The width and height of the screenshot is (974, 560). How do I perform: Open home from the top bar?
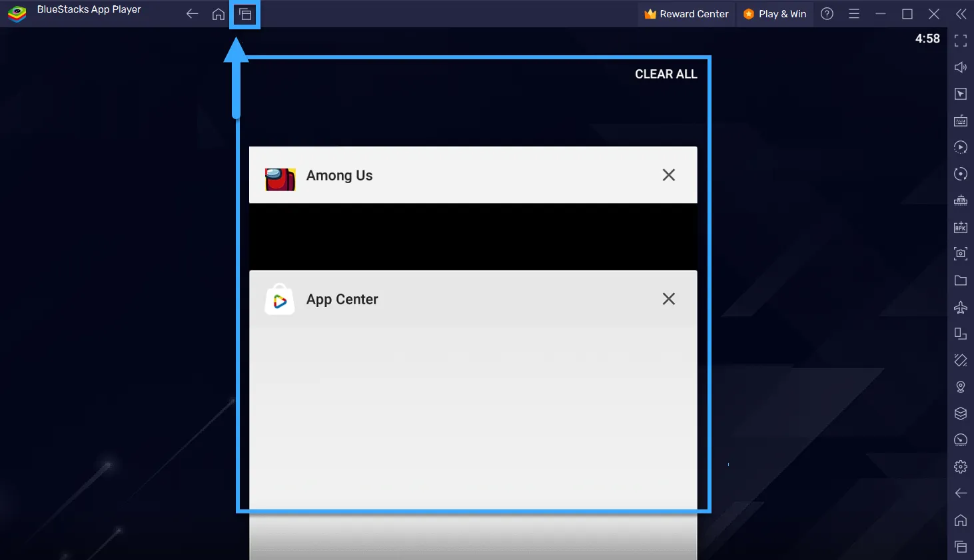[219, 14]
